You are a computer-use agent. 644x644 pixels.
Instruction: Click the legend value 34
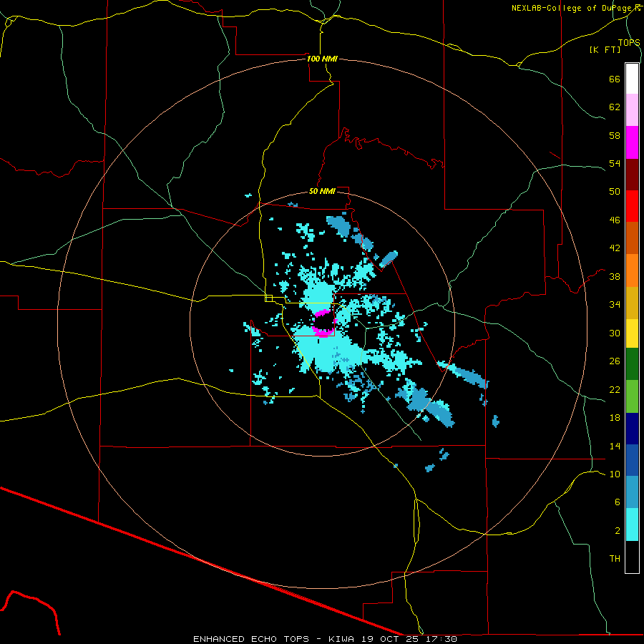click(x=615, y=304)
